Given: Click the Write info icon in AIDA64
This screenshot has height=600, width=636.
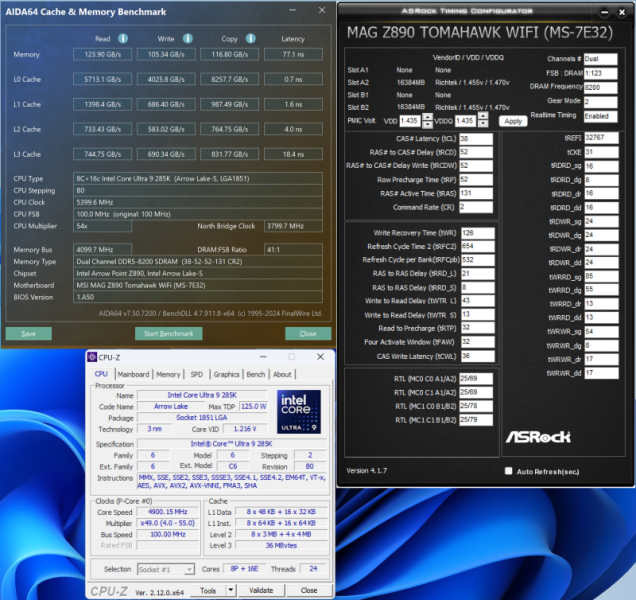Looking at the screenshot, I should 187,39.
